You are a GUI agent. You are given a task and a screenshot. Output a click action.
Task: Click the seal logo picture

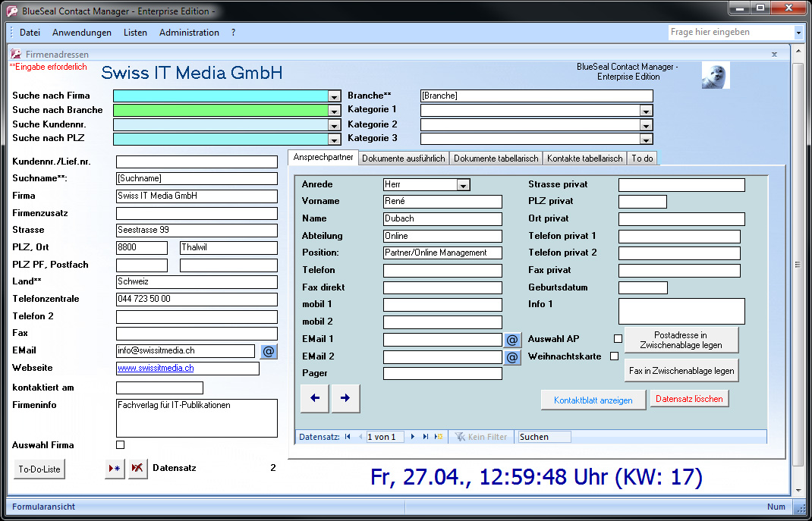click(x=716, y=75)
